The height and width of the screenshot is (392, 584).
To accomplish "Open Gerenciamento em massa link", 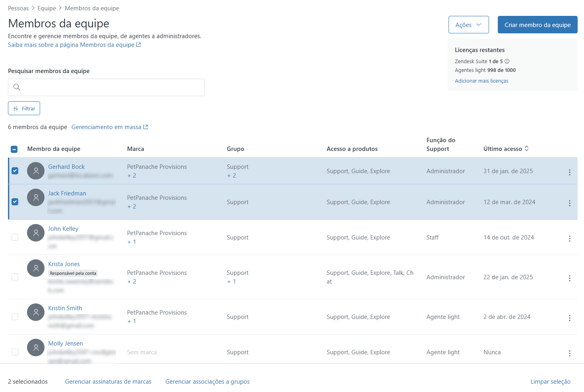I will tap(110, 127).
